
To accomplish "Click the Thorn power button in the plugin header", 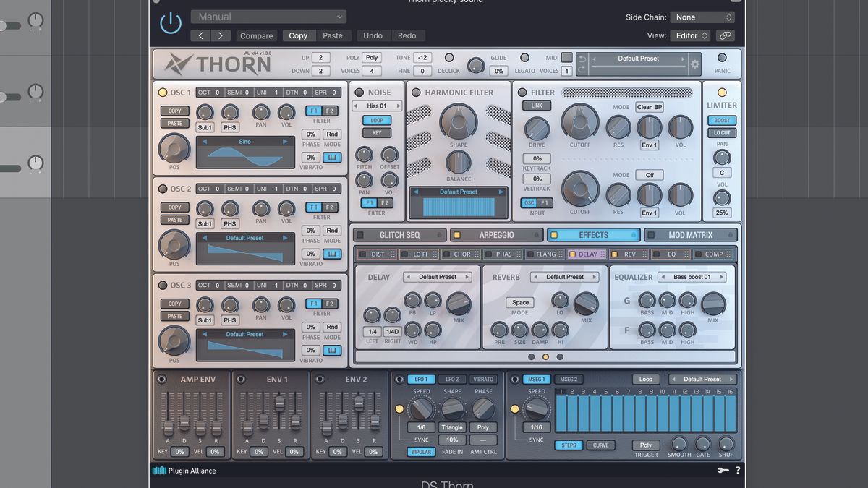I will click(171, 22).
